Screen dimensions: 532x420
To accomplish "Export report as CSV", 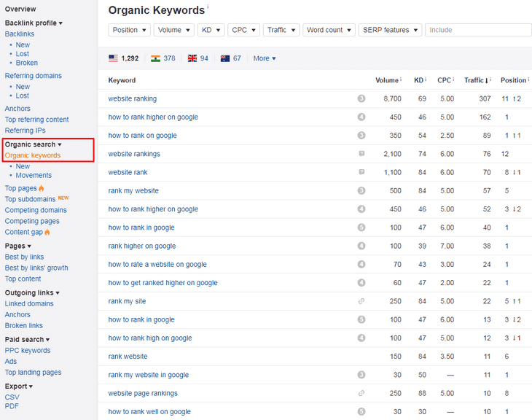I will pyautogui.click(x=12, y=397).
